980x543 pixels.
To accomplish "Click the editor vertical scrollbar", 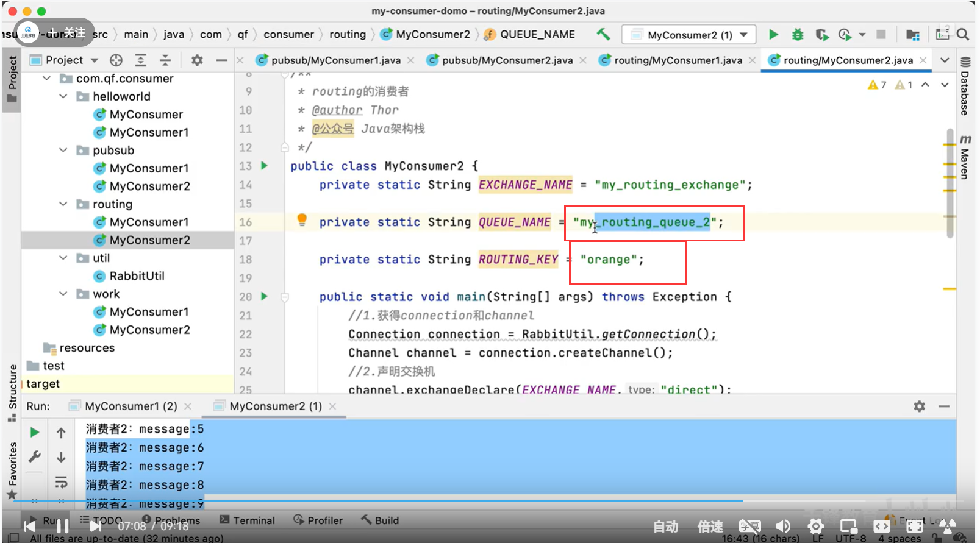I will pos(950,183).
